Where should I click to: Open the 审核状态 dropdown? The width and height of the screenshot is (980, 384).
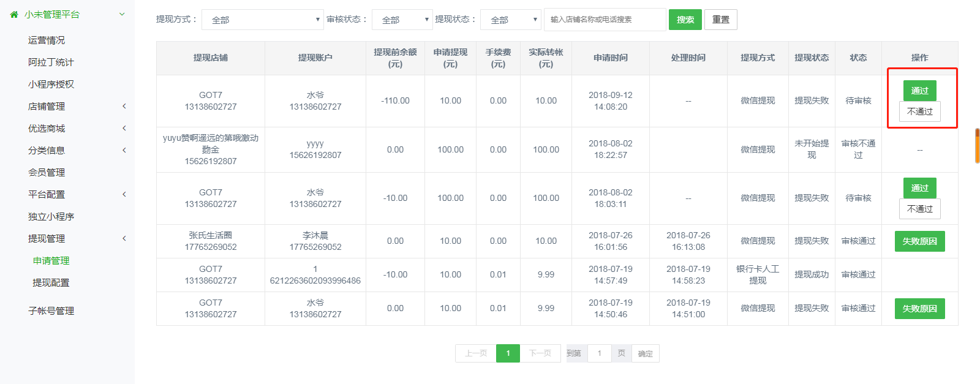402,20
